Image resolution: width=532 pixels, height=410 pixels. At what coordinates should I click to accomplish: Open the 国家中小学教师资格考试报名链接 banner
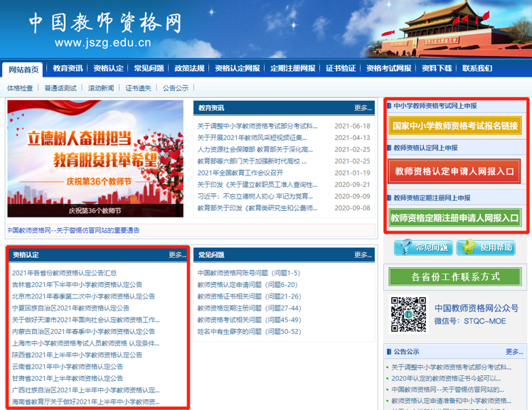tap(456, 126)
